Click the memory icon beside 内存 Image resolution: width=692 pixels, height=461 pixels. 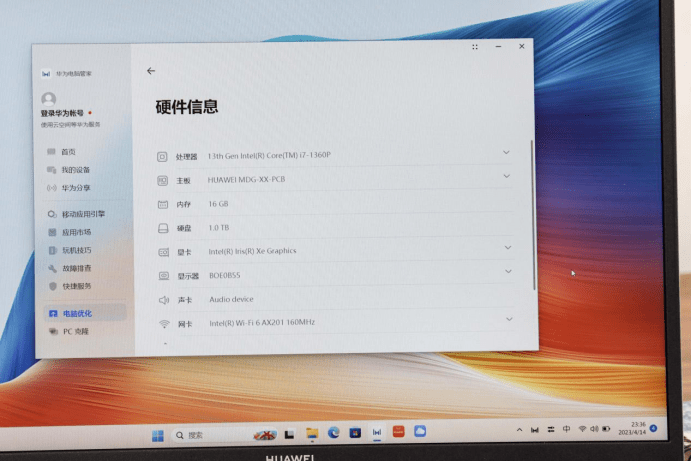click(x=163, y=204)
